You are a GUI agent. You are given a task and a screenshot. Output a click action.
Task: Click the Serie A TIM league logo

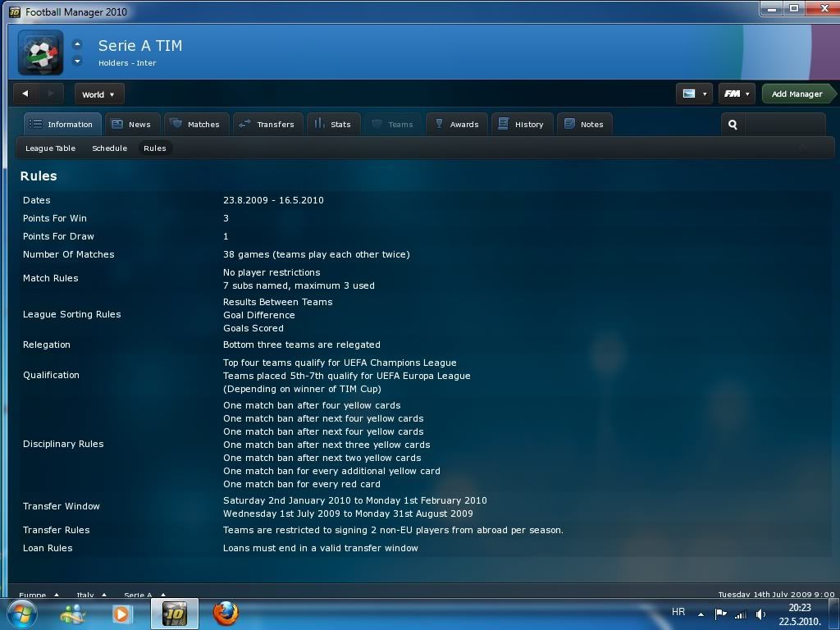coord(40,52)
